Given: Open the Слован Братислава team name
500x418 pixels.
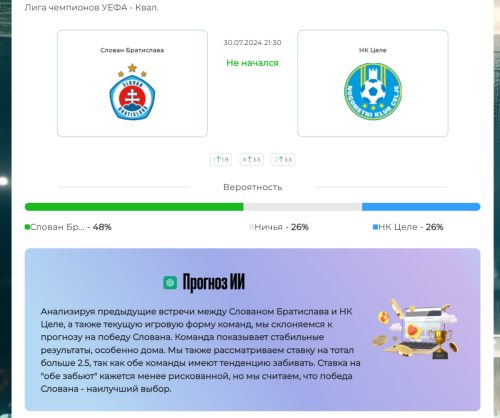Looking at the screenshot, I should click(x=132, y=50).
